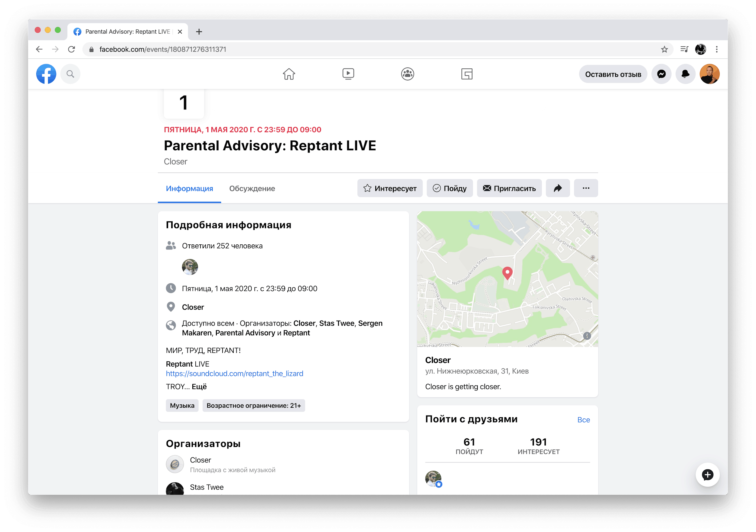756x532 pixels.
Task: Open the notifications bell
Action: (x=685, y=74)
